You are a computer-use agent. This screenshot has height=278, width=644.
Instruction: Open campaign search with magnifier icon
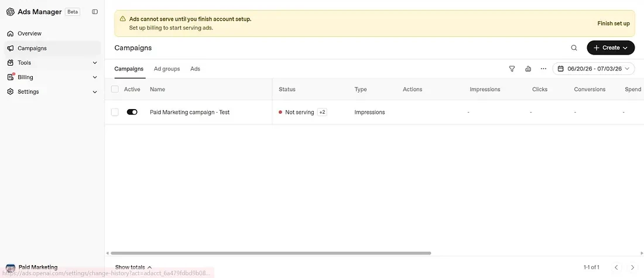574,48
